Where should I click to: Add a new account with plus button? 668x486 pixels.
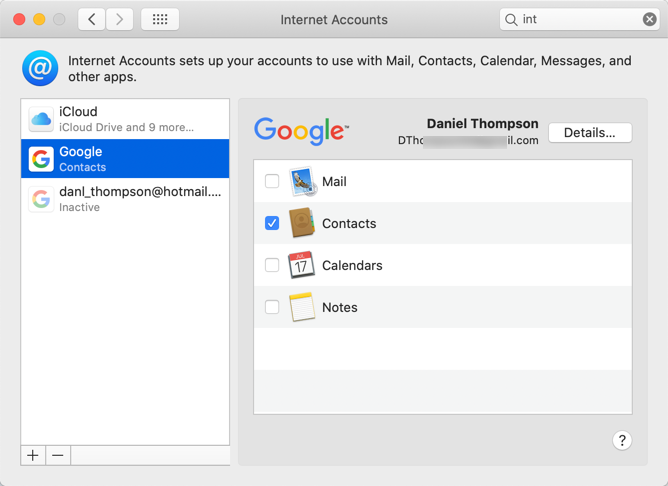(x=33, y=455)
